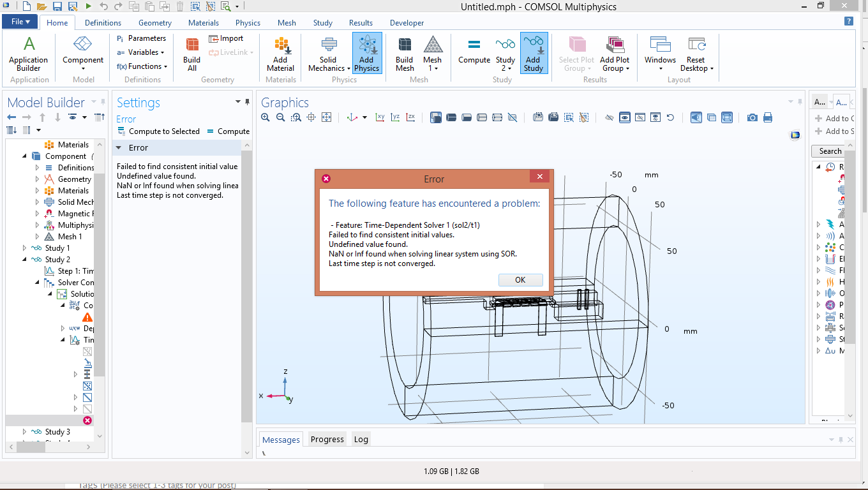Expand the Study 1 tree node

pos(25,248)
